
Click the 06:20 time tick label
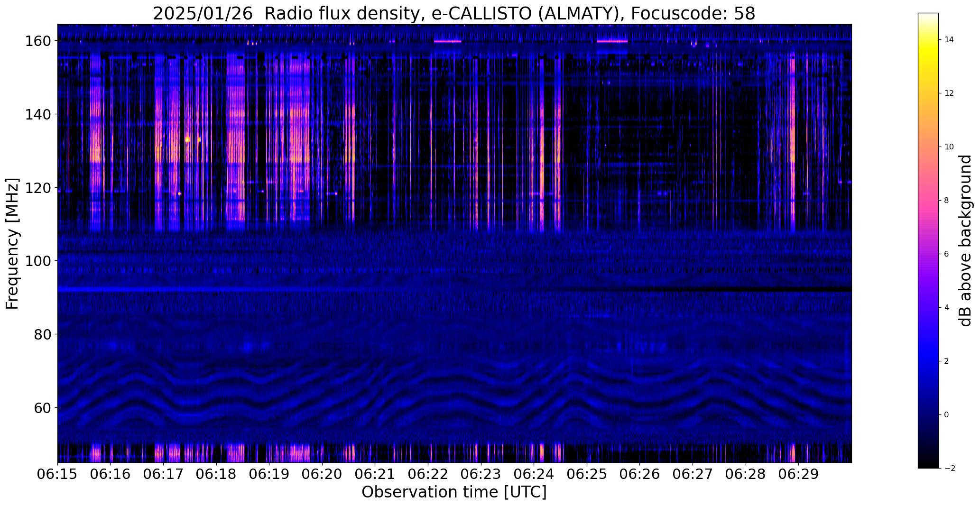pos(322,474)
